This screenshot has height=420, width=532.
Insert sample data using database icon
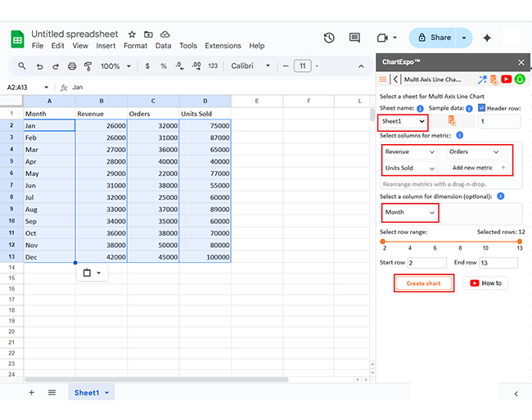452,121
